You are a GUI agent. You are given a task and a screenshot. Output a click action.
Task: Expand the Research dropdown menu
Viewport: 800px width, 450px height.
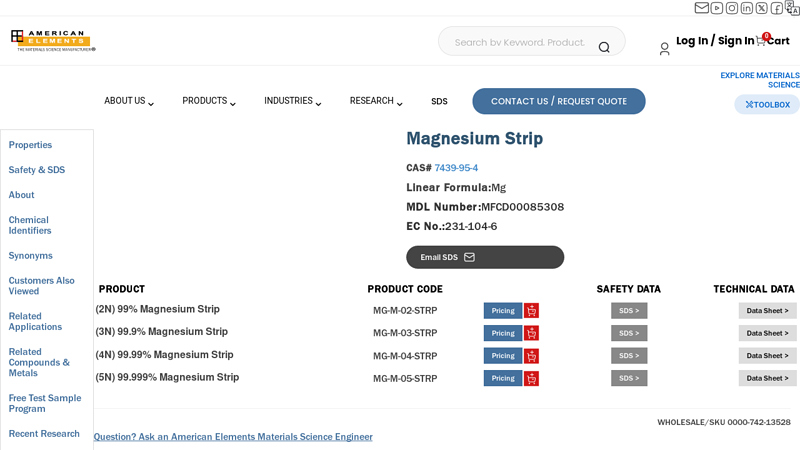tap(376, 101)
